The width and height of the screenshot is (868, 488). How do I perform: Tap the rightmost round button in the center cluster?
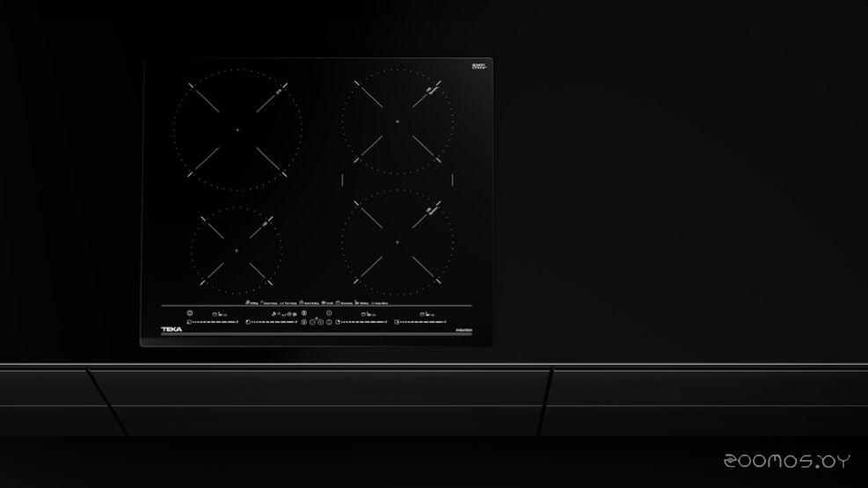tap(329, 322)
